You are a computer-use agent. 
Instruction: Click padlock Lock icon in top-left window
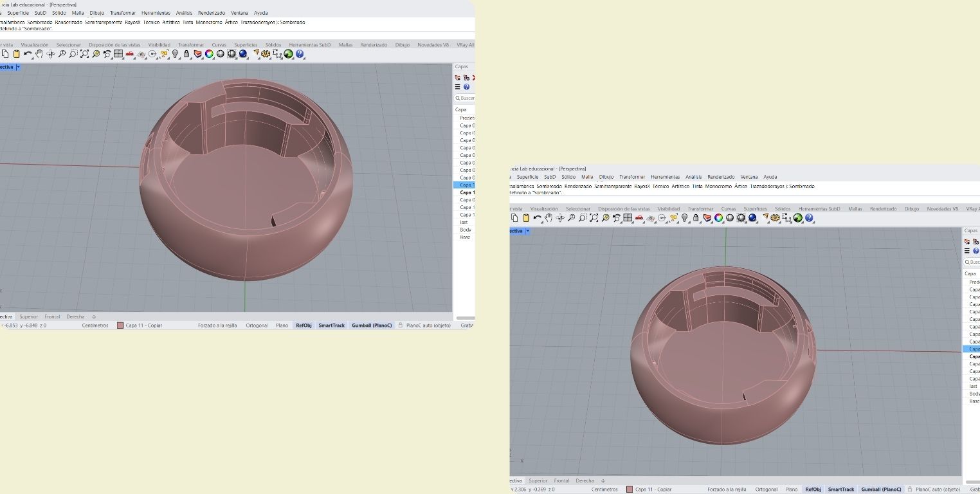click(186, 54)
